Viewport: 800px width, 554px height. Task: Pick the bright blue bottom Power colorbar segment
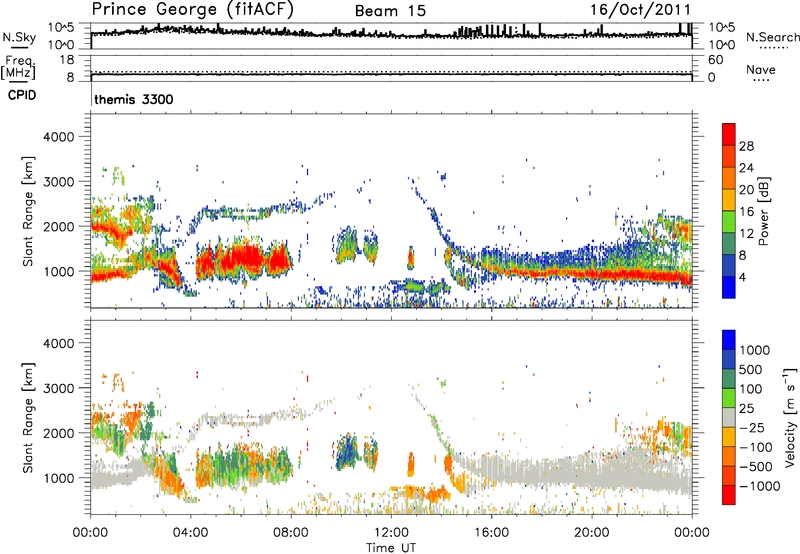729,288
